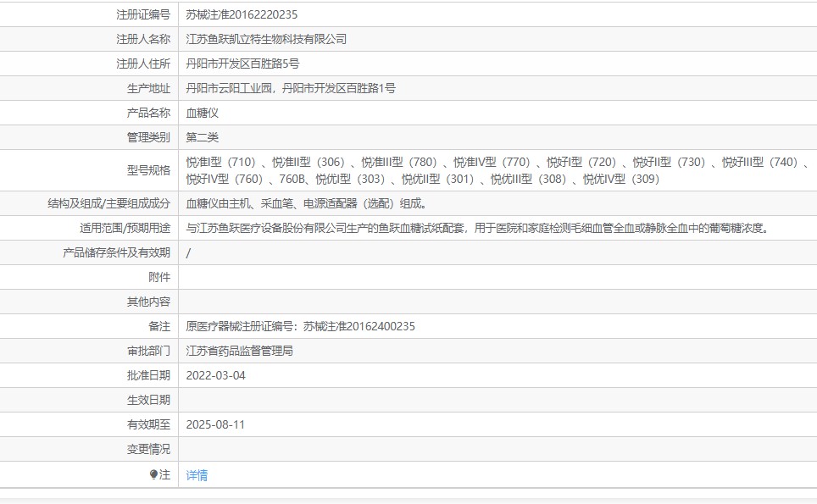Screen dimensions: 817x504
Task: Click the 结构及组成/主要组成成分 label
Action: coord(108,203)
